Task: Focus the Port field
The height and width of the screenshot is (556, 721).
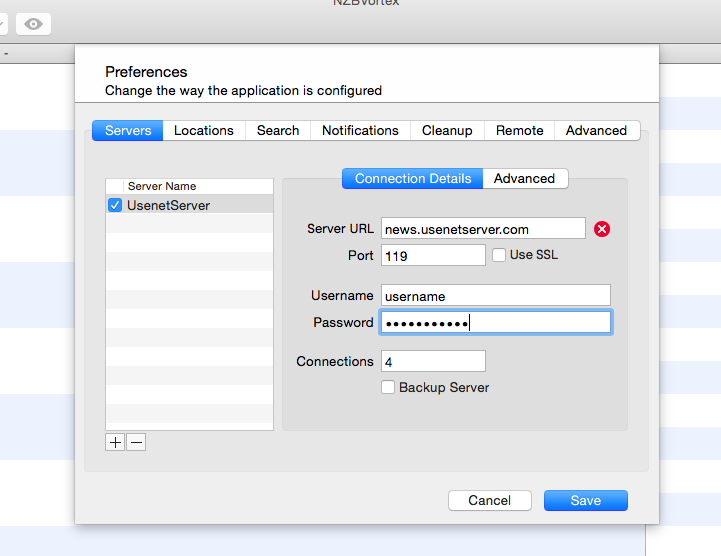Action: click(x=433, y=255)
